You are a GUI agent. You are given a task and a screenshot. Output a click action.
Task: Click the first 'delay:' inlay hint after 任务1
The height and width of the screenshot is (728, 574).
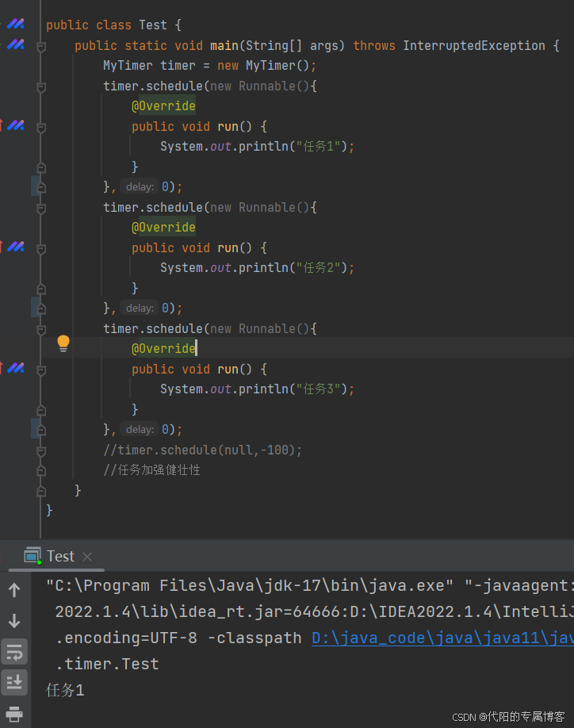tap(140, 186)
